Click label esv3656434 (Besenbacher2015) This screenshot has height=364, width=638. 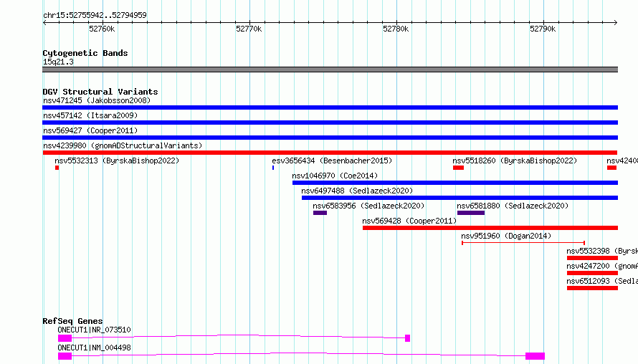332,161
